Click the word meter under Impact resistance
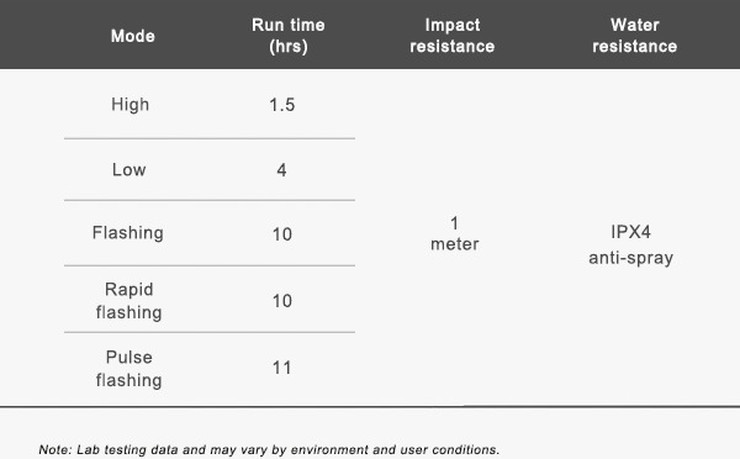The height and width of the screenshot is (459, 740). (x=454, y=244)
